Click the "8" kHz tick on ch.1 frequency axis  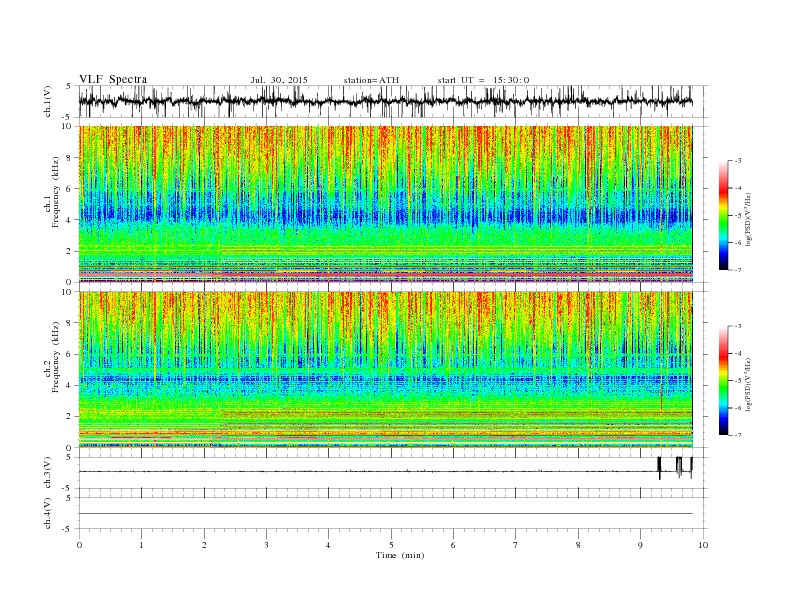click(x=71, y=158)
